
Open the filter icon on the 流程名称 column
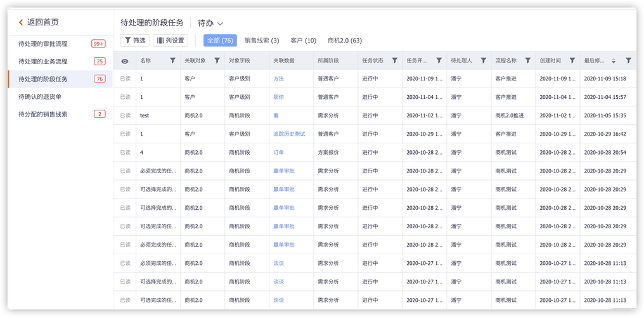(528, 60)
